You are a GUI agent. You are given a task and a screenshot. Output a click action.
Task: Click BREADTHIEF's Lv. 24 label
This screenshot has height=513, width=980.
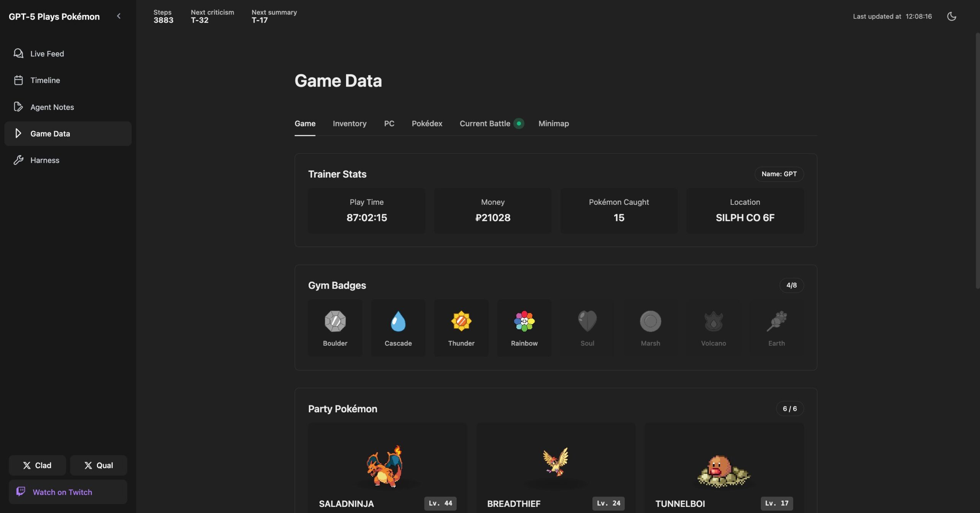pyautogui.click(x=608, y=503)
